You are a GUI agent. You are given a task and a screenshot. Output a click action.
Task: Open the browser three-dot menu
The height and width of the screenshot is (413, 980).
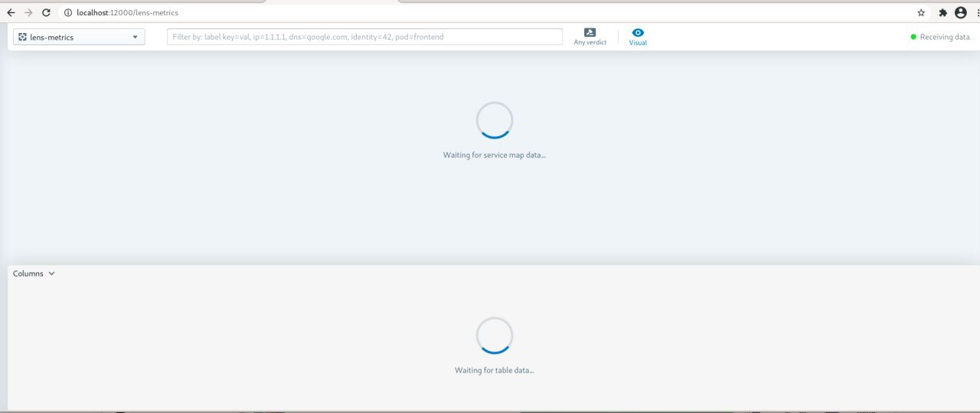(x=977, y=13)
